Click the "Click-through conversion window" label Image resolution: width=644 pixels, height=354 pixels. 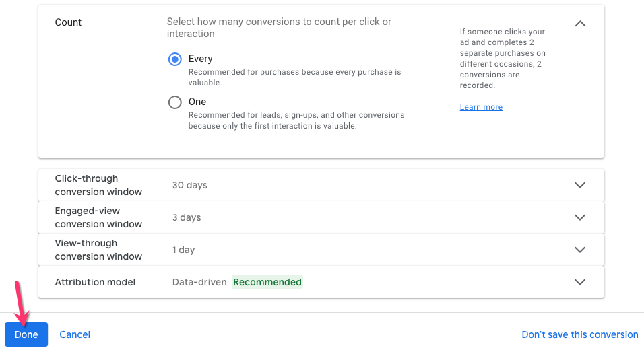pyautogui.click(x=98, y=185)
